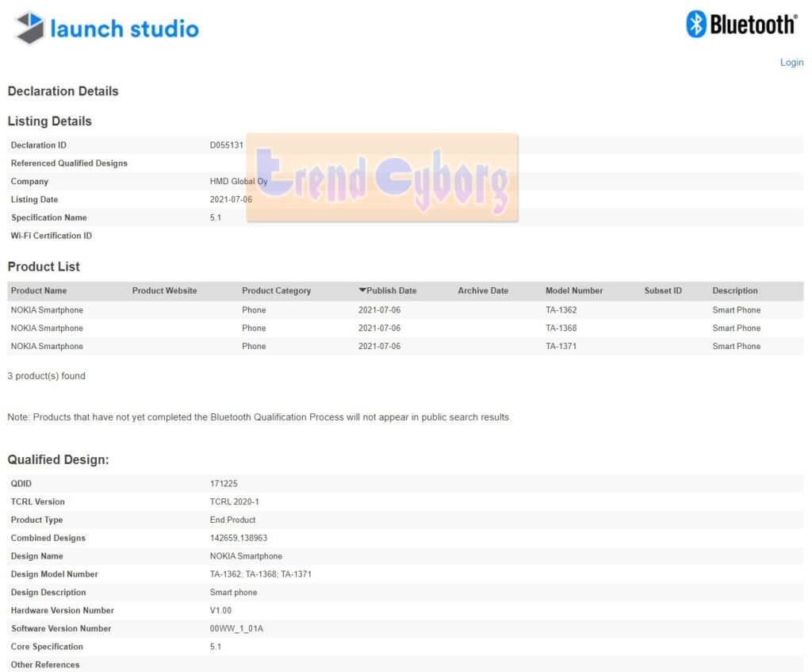
Task: Click the Bluetooth logo icon
Action: point(696,25)
